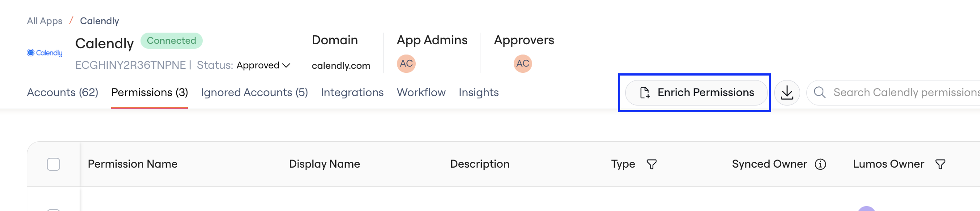Screen dimensions: 980x211
Task: Click the App Admins AC avatar
Action: click(x=406, y=63)
